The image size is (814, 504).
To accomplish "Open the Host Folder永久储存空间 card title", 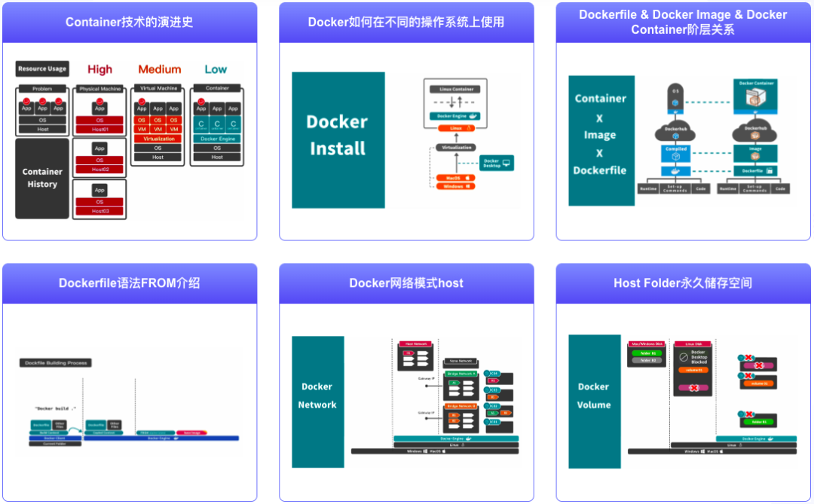I will [683, 283].
